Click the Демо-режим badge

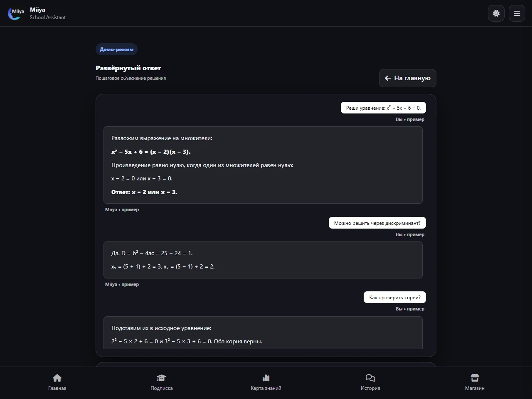click(x=116, y=49)
